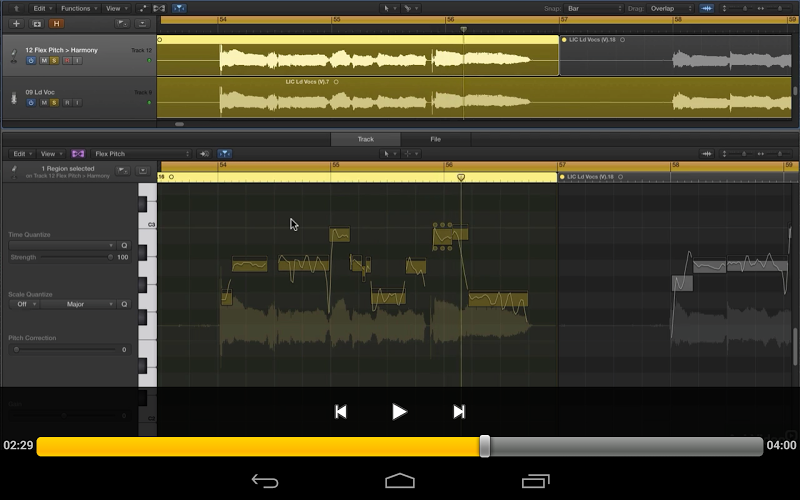Click the yellow video progress bar handle
This screenshot has height=500, width=800.
point(485,446)
